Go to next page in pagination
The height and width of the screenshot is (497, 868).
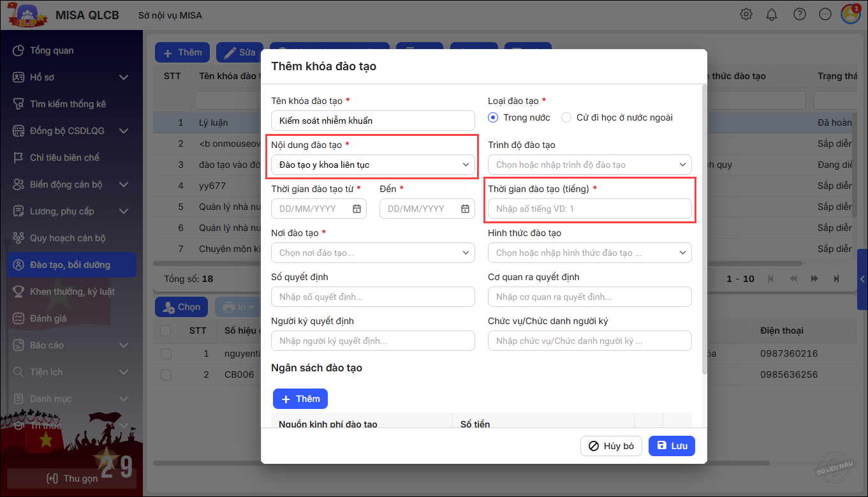[x=814, y=279]
